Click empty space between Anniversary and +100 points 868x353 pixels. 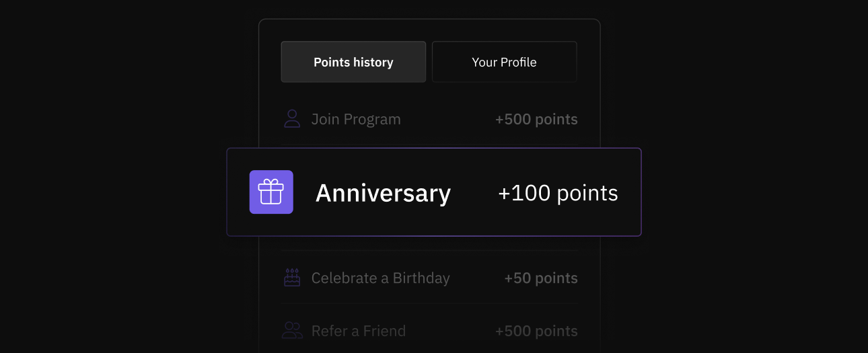point(474,193)
